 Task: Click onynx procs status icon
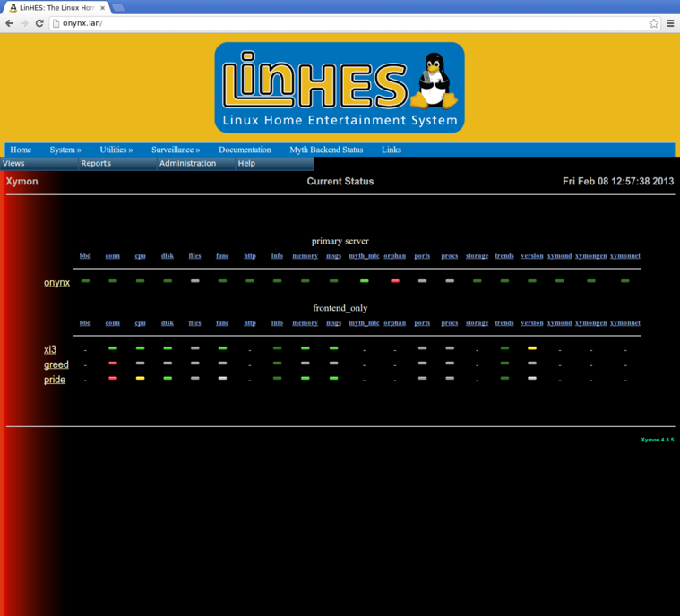[450, 281]
